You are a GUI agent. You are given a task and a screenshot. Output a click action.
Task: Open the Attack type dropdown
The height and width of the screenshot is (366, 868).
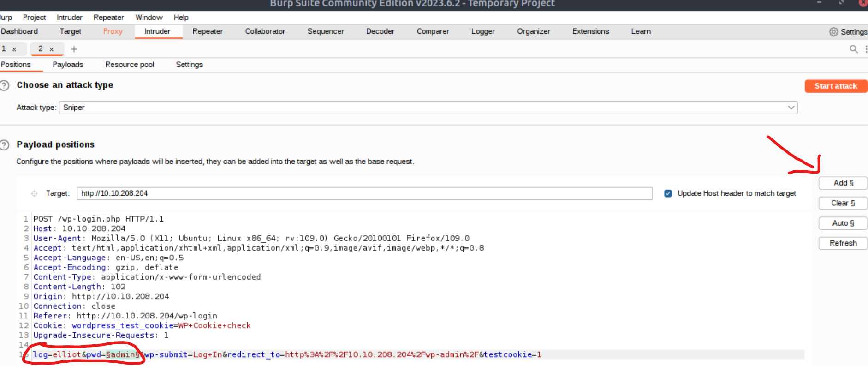point(428,108)
